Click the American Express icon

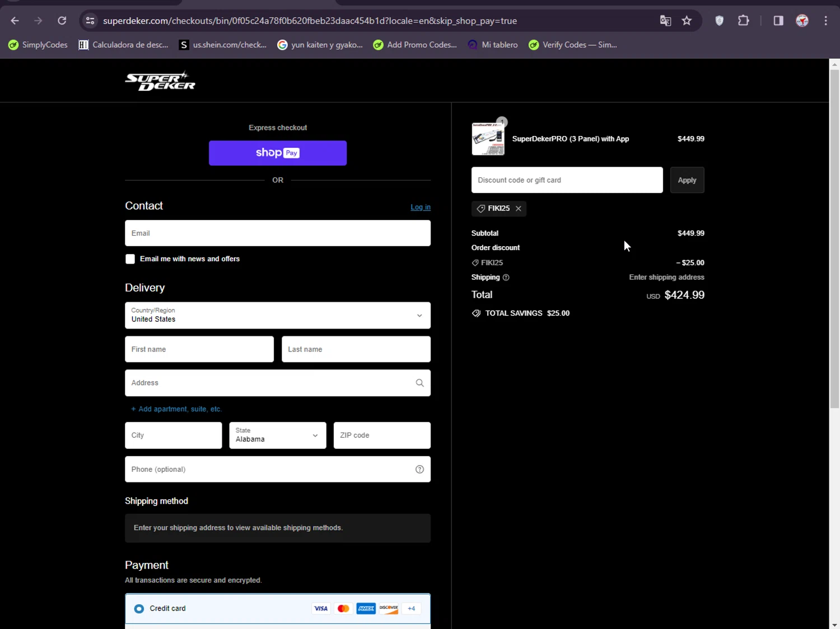tap(366, 609)
